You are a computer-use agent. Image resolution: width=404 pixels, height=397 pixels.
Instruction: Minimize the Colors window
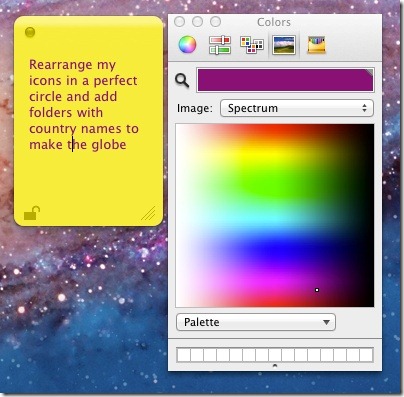[198, 22]
